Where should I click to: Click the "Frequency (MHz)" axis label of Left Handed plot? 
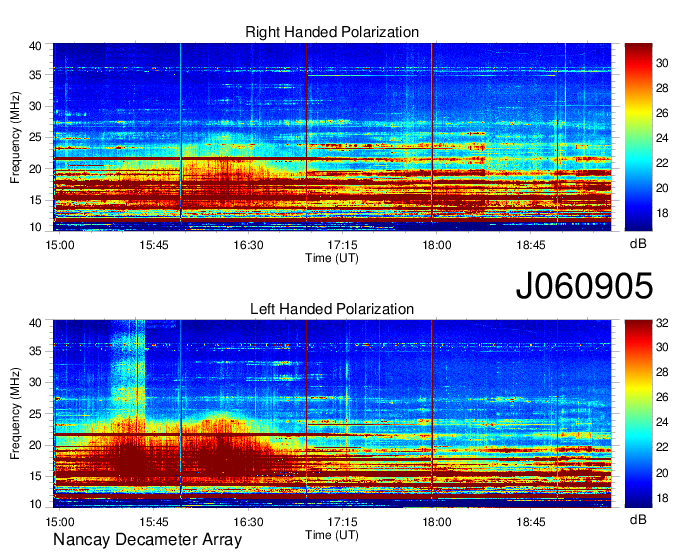[x=15, y=414]
